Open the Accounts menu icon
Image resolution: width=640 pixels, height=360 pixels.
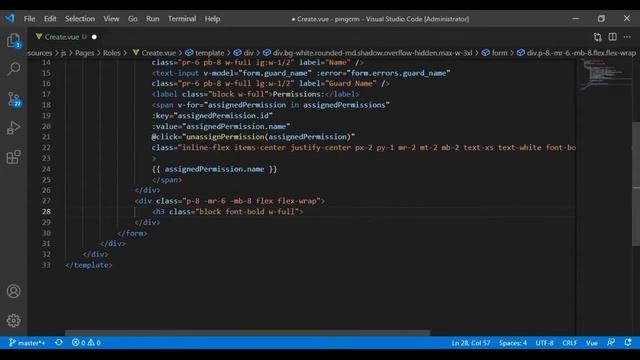click(x=13, y=291)
